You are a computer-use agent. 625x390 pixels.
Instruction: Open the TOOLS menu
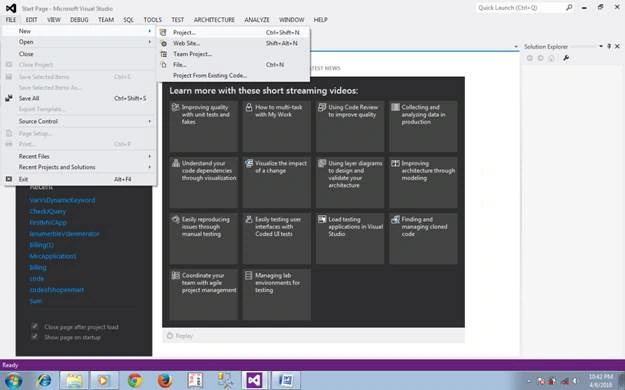[153, 20]
